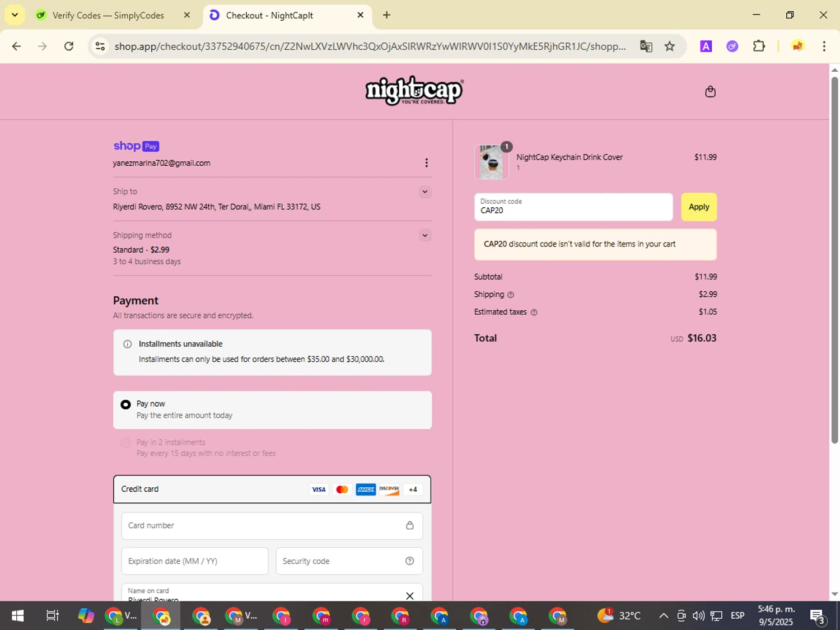This screenshot has height=630, width=840.
Task: Open the Copilot taskbar icon
Action: 86,616
